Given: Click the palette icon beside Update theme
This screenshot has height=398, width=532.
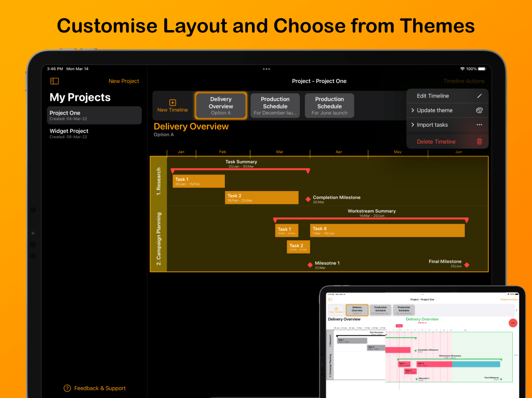Looking at the screenshot, I should click(479, 111).
